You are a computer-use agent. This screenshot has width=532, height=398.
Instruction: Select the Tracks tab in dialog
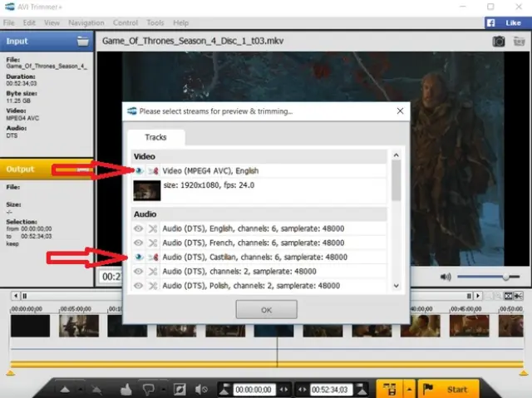pyautogui.click(x=155, y=137)
